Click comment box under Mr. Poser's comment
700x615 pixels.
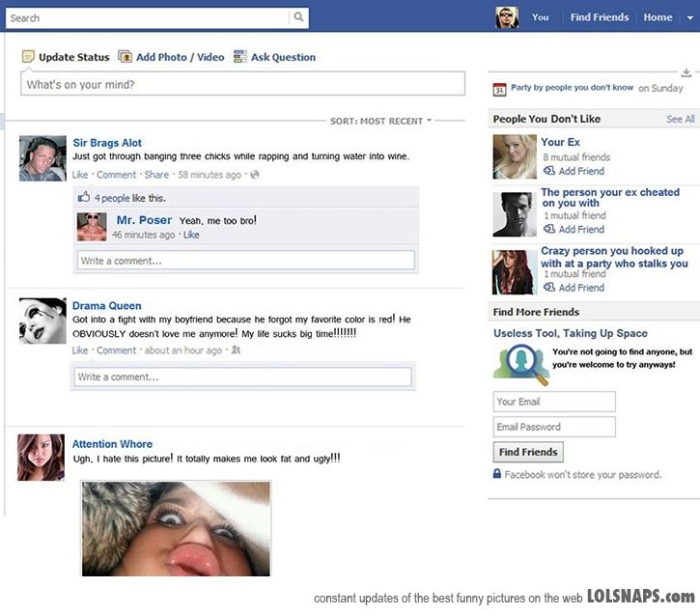click(245, 261)
